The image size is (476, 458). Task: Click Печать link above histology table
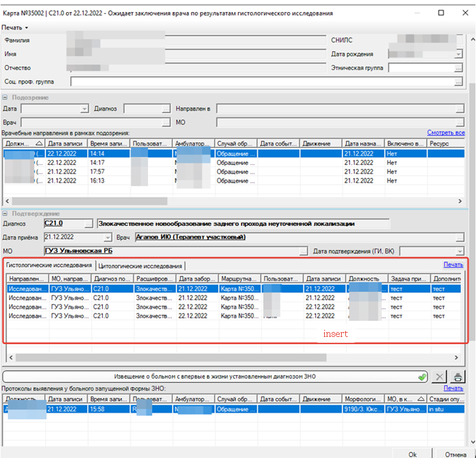[x=453, y=264]
